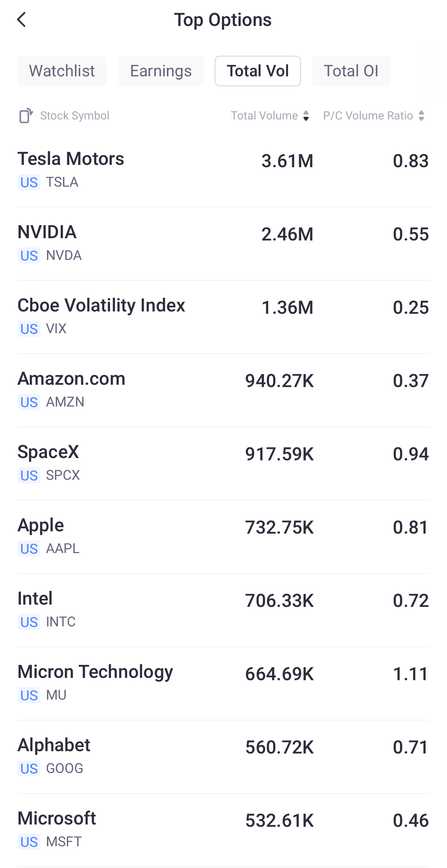
Task: Open the NVIDIA NVDA row
Action: tap(223, 244)
